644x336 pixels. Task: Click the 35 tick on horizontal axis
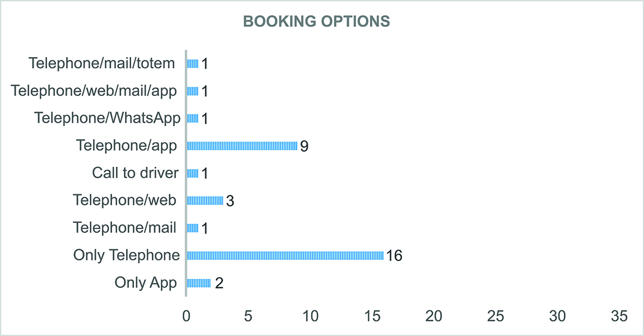click(x=619, y=316)
